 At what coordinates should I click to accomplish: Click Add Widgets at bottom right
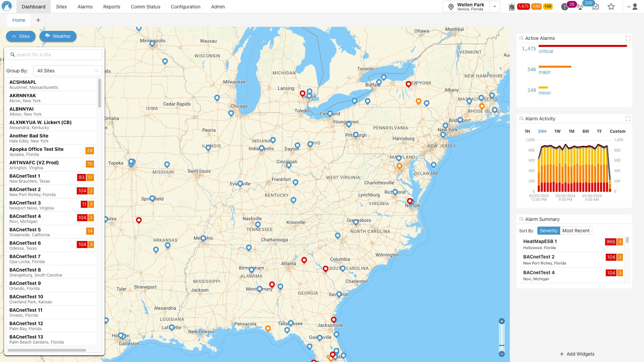(x=577, y=354)
